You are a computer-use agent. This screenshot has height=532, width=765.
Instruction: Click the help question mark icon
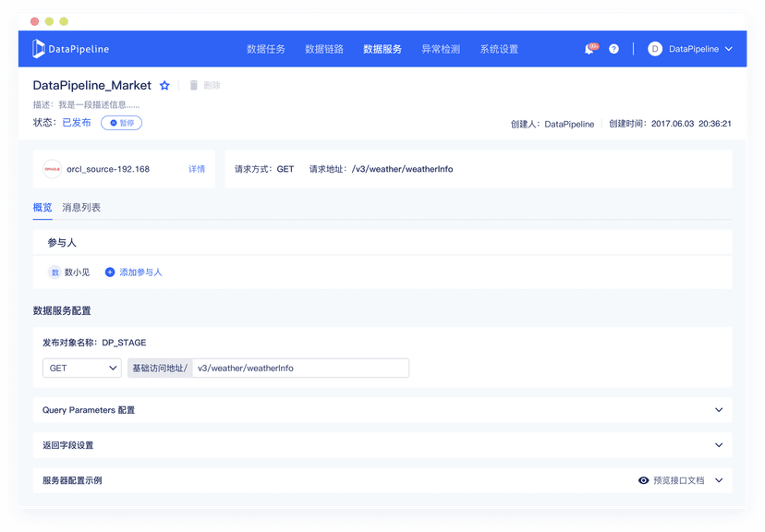click(613, 49)
